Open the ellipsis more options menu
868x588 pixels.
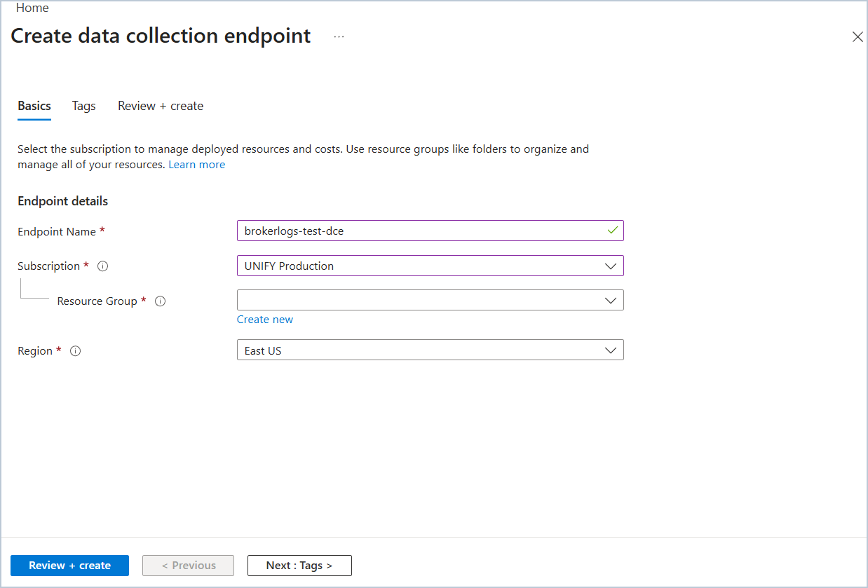pyautogui.click(x=339, y=36)
